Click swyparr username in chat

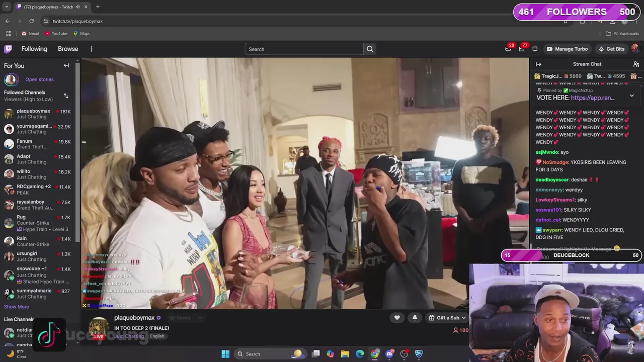(x=552, y=230)
